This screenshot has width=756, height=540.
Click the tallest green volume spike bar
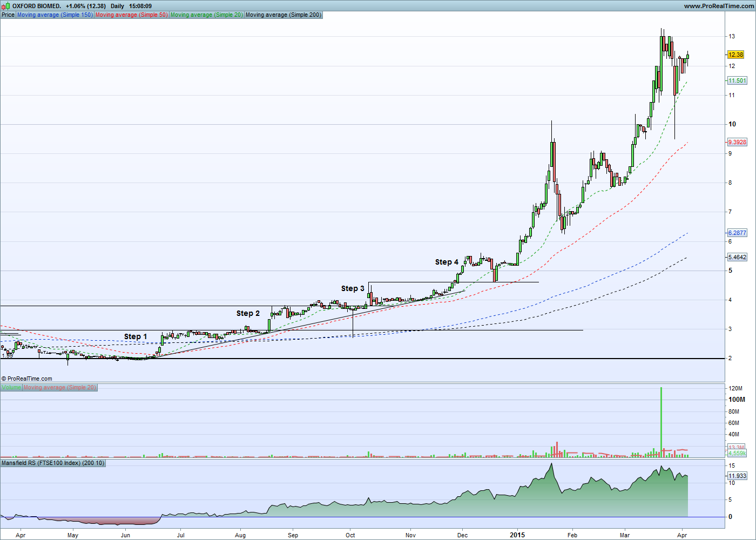tap(661, 422)
